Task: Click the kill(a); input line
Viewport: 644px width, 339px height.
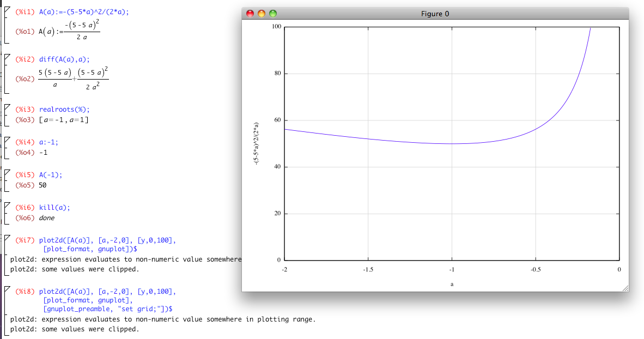Action: pyautogui.click(x=54, y=208)
